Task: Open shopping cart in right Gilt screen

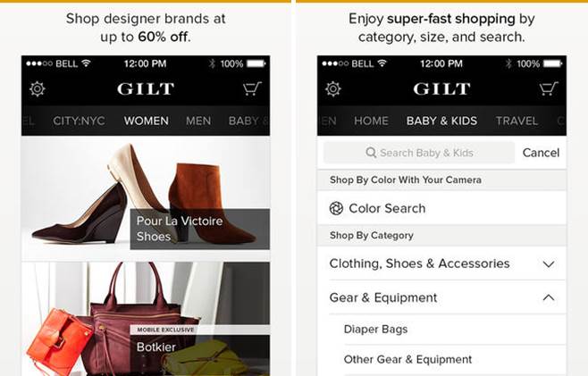Action: coord(549,88)
